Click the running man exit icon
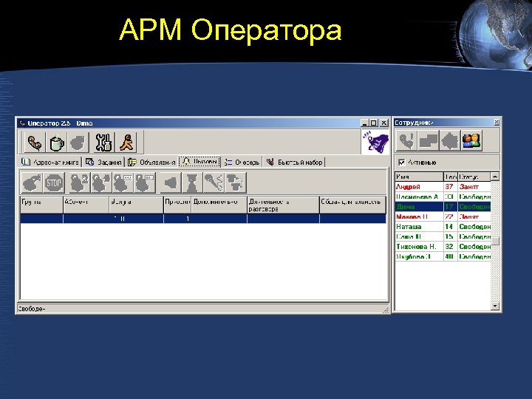The image size is (532, 399). tap(126, 143)
